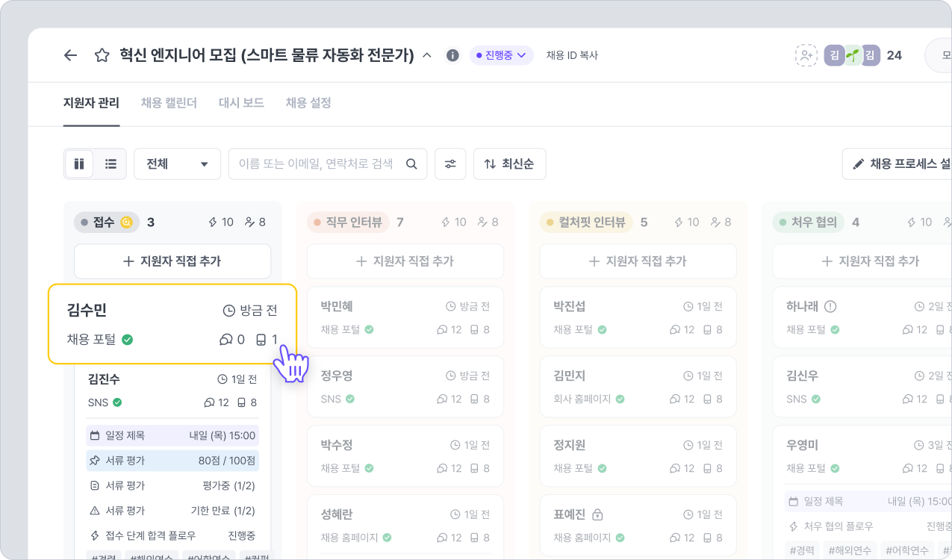952x560 pixels.
Task: Open the filter sliders icon button
Action: click(x=450, y=164)
